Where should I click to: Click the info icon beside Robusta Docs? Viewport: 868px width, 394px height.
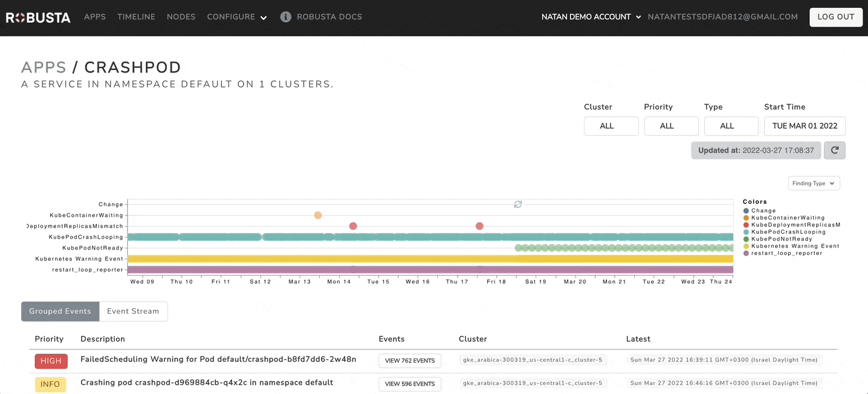286,17
